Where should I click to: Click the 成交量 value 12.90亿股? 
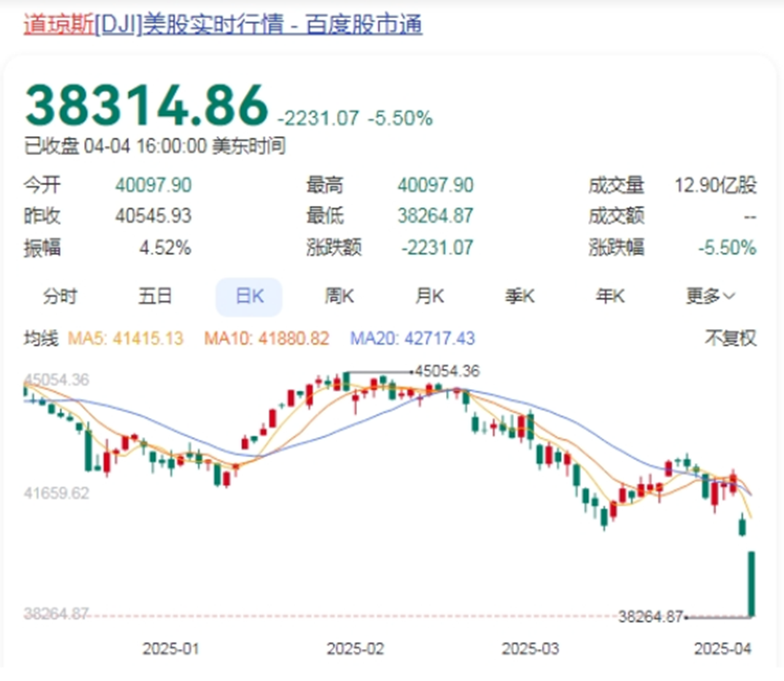[x=715, y=186]
